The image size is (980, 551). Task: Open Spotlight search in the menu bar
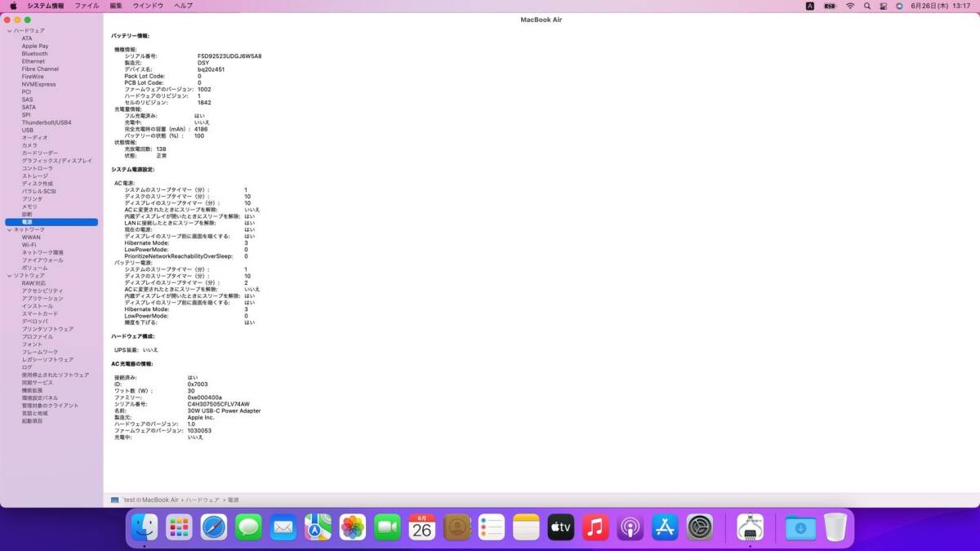pyautogui.click(x=866, y=6)
